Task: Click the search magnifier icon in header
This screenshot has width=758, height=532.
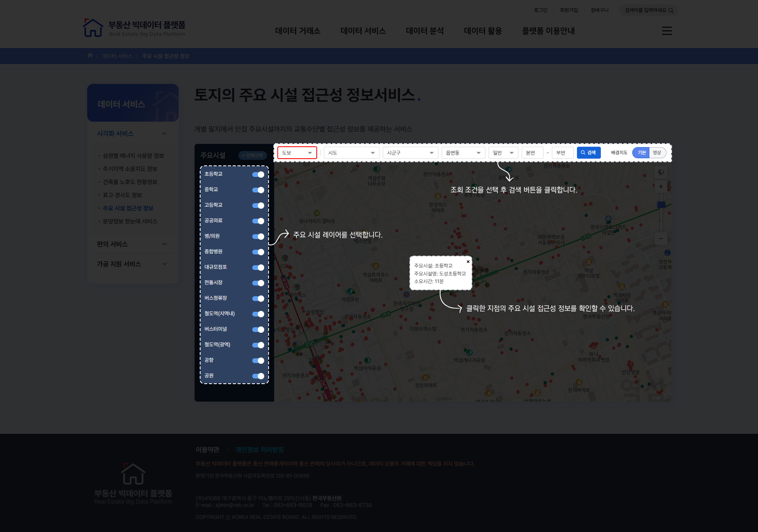Action: (671, 10)
